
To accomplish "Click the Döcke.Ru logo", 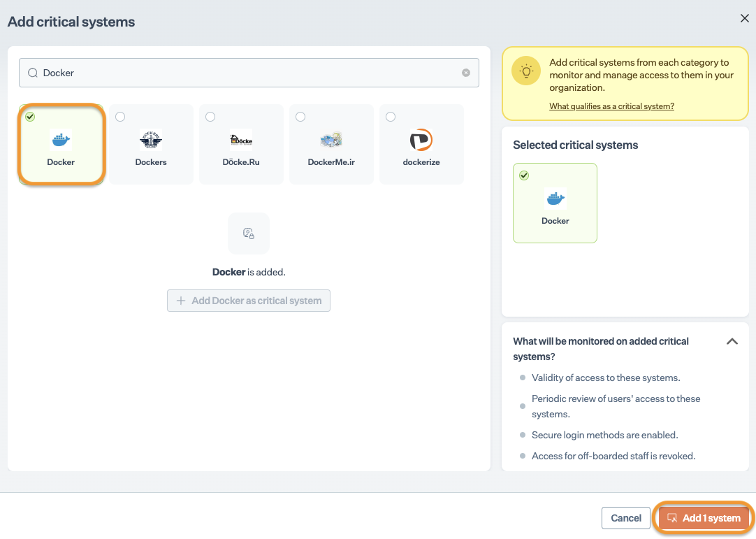I will pos(241,140).
